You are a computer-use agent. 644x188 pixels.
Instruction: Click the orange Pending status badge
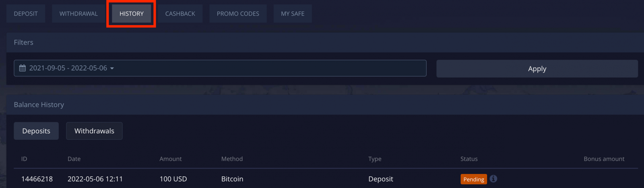[474, 179]
